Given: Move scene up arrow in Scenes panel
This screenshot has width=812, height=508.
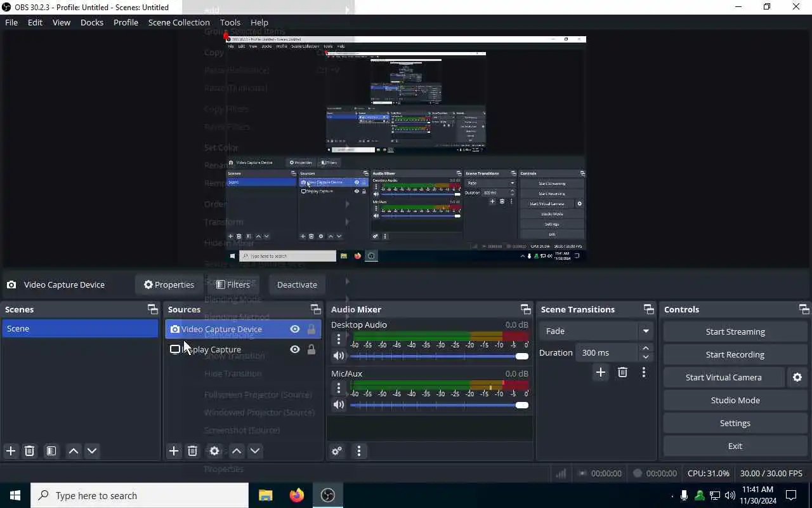Looking at the screenshot, I should click(74, 451).
